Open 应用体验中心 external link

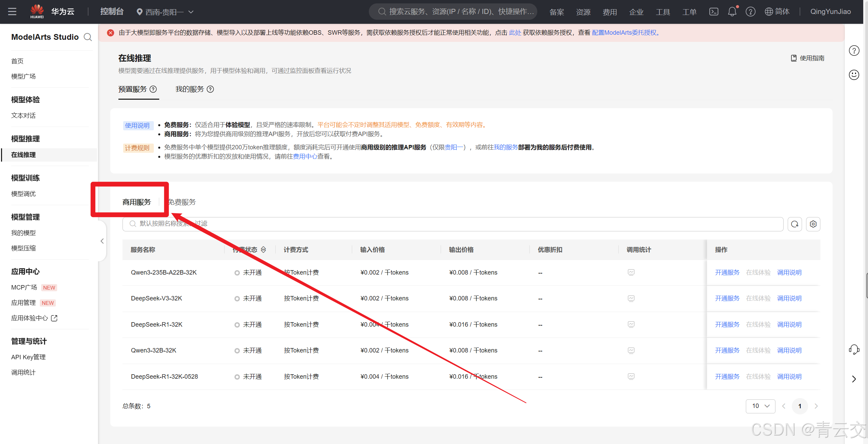tap(34, 318)
